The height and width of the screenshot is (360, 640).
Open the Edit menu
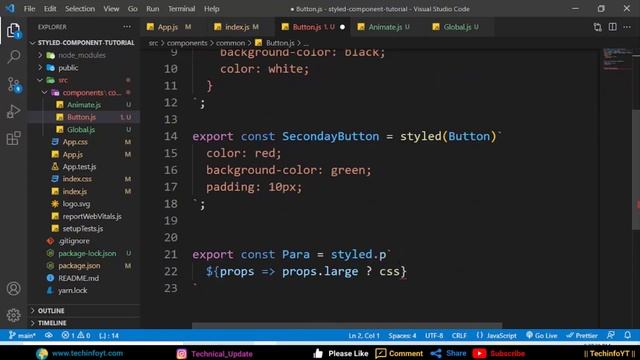(x=50, y=9)
